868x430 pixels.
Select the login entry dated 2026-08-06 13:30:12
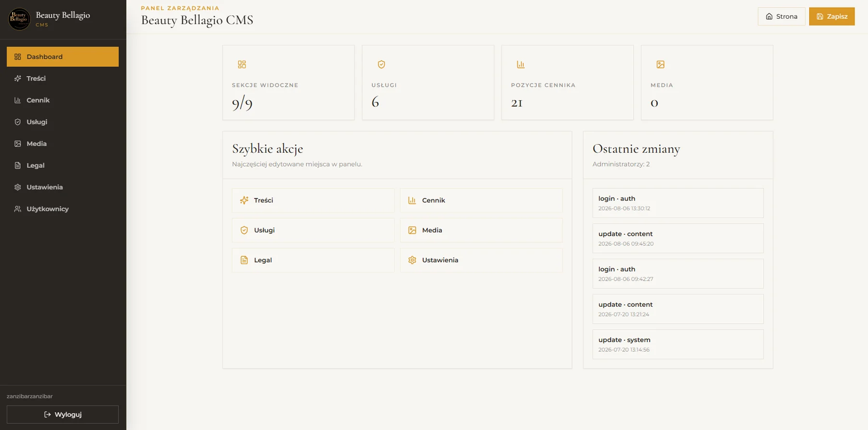(x=678, y=203)
